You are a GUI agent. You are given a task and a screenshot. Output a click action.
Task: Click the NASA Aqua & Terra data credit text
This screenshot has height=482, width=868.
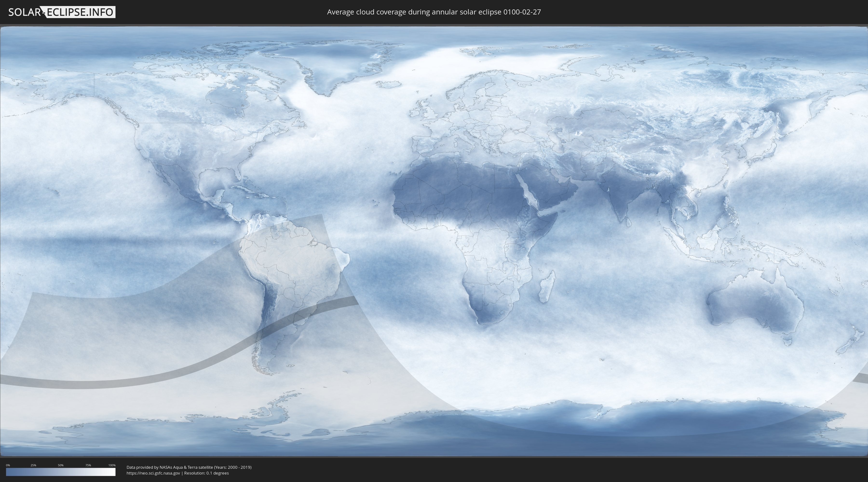[x=189, y=467]
